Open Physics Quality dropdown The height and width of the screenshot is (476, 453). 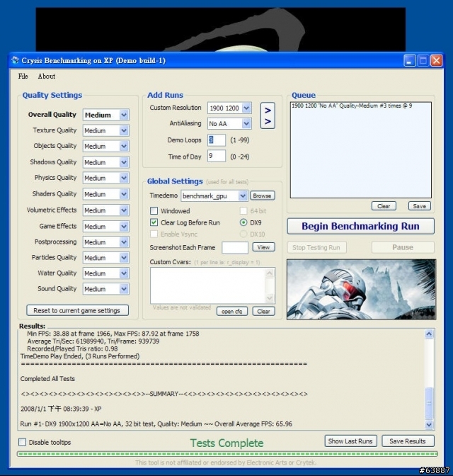[106, 178]
